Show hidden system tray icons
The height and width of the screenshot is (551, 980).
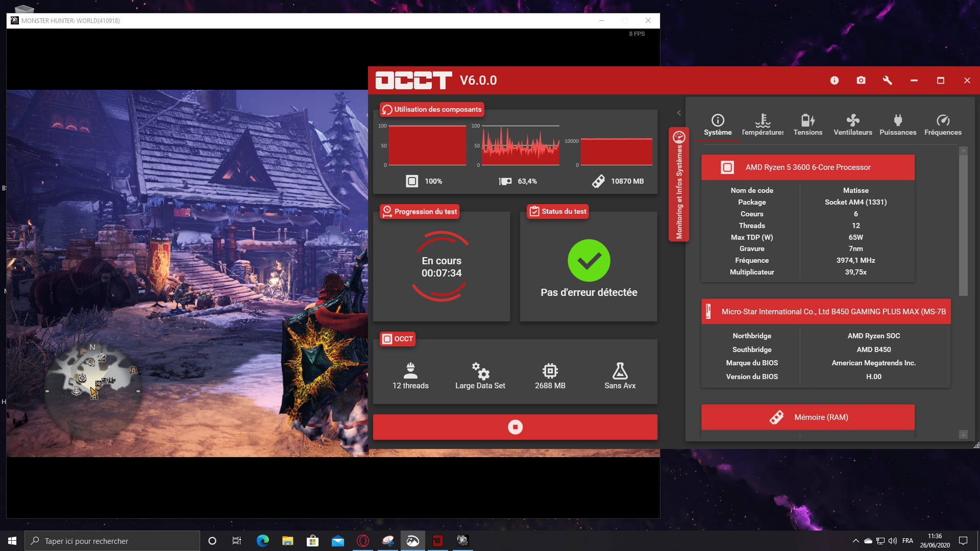point(855,541)
